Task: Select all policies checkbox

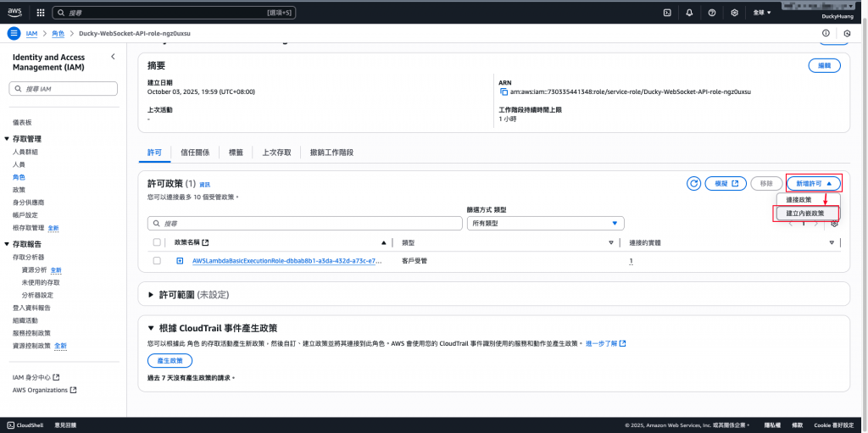Action: click(157, 242)
